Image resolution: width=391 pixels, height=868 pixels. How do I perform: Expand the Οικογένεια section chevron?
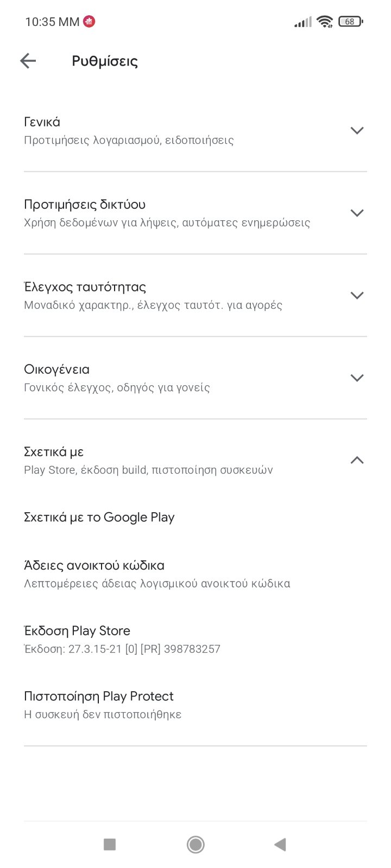point(357,378)
